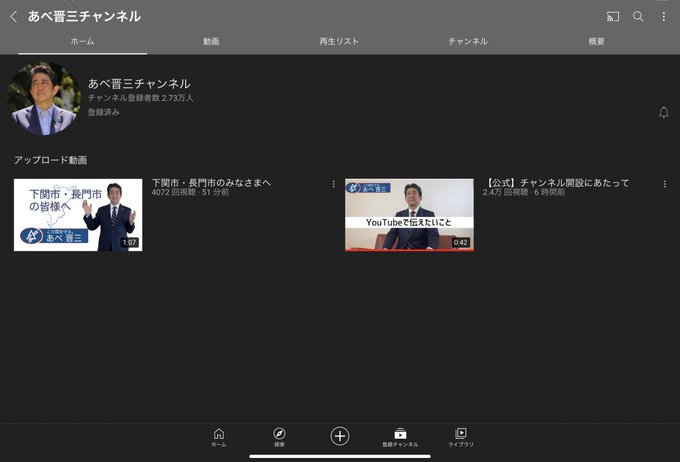Play the YouTubeで伝えたいこと thumbnail
Viewport: 680px width, 462px height.
click(409, 215)
